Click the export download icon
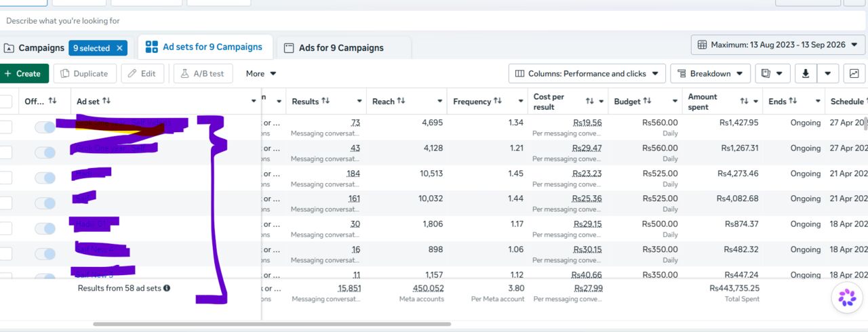 (x=806, y=73)
